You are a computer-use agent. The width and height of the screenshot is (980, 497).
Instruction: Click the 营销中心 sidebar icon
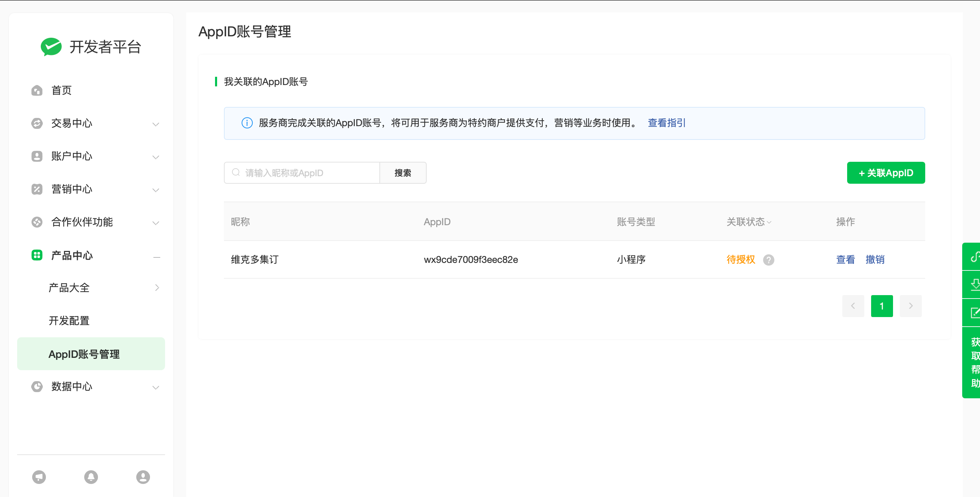pos(37,189)
